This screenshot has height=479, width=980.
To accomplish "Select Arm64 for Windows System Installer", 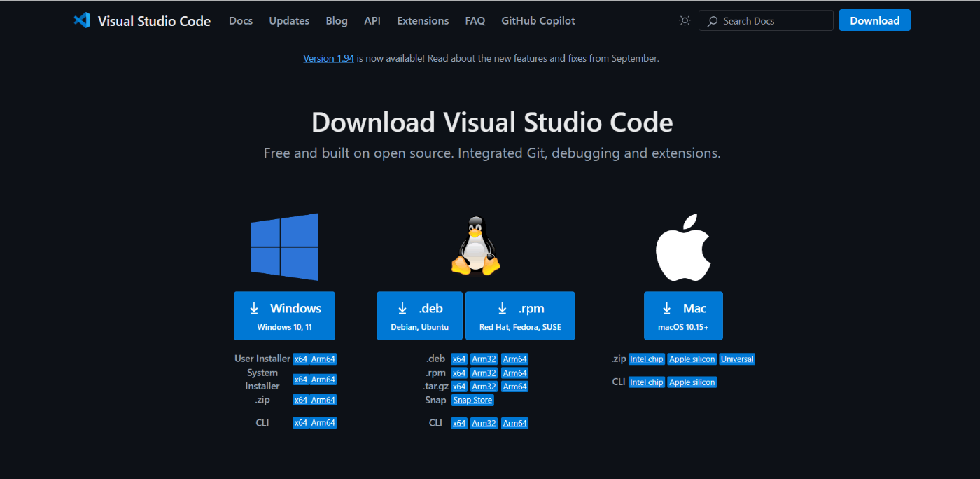I will 323,380.
